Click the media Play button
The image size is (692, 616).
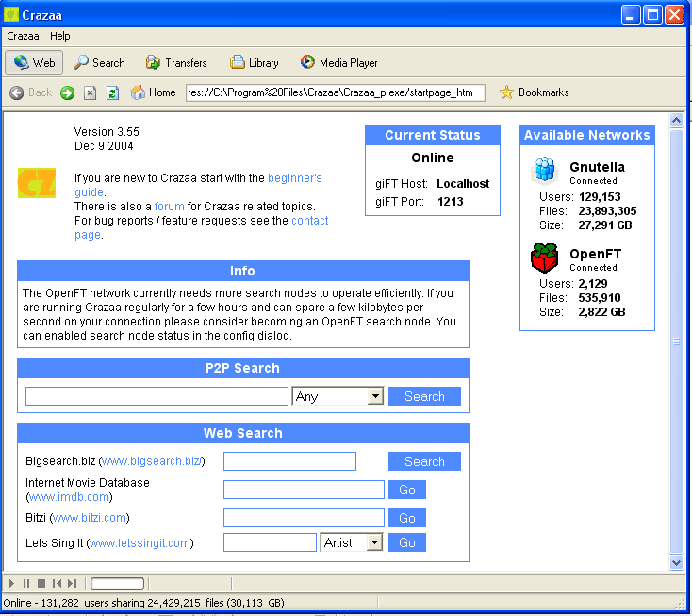click(12, 583)
